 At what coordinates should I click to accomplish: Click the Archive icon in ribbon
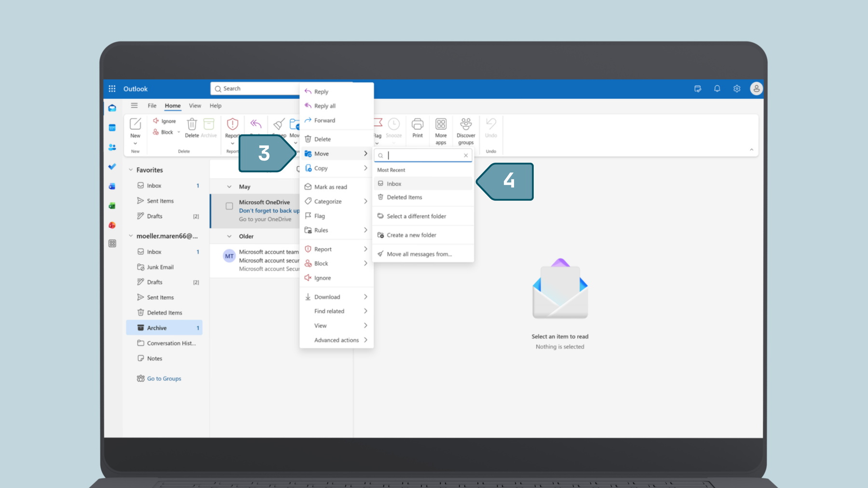(209, 124)
